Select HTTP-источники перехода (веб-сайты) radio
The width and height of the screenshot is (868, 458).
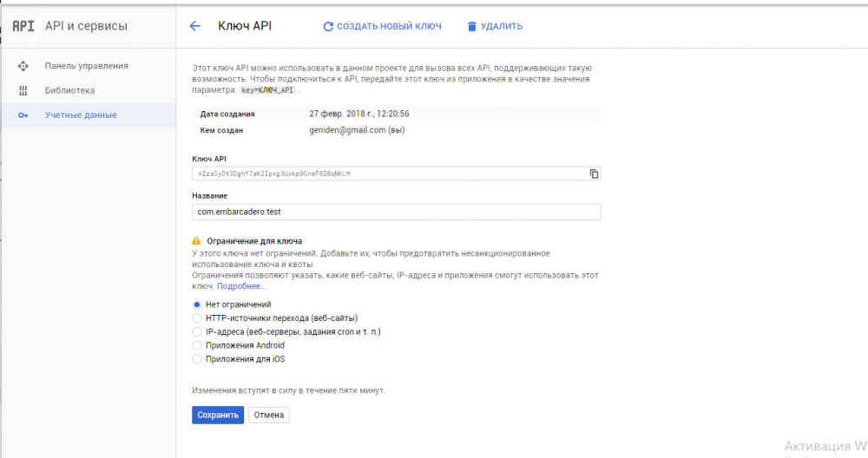tap(196, 318)
